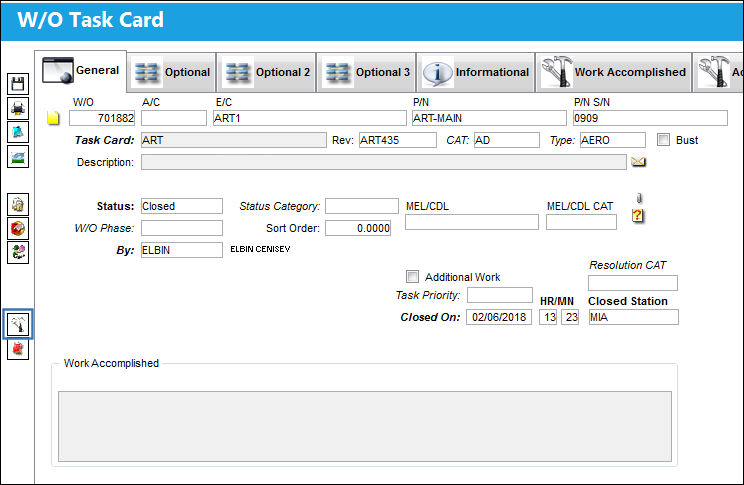Open the Work Accomplished tab
This screenshot has width=744, height=485.
coord(614,72)
